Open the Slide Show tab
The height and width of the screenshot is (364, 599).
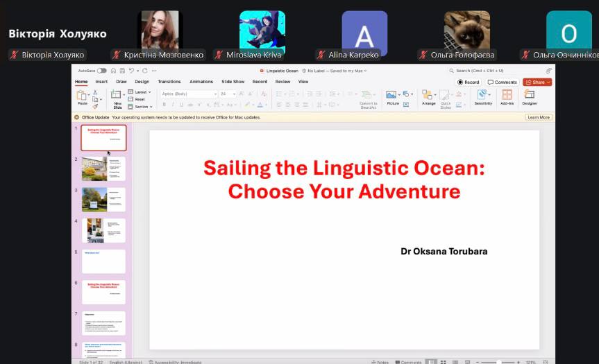[x=233, y=82]
